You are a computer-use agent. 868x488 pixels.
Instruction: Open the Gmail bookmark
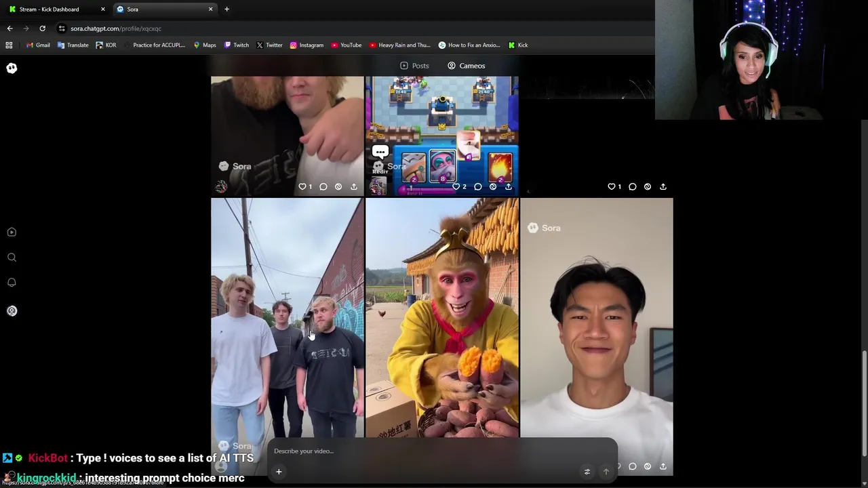(38, 45)
